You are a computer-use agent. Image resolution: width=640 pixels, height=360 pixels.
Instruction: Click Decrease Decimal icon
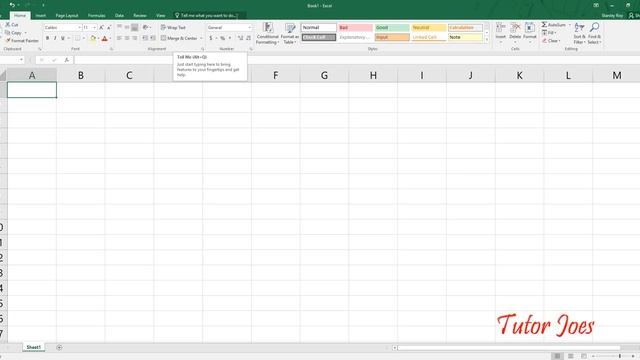pyautogui.click(x=248, y=38)
